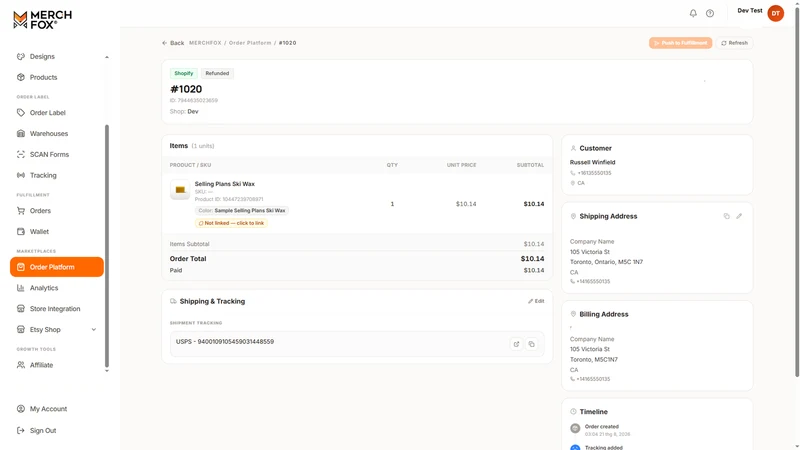The height and width of the screenshot is (450, 800).
Task: Click the Wallet icon in sidebar
Action: [21, 232]
